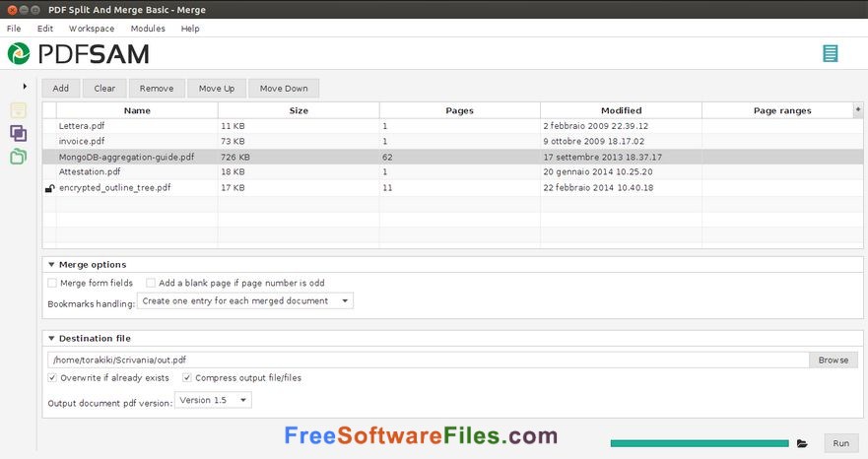Click Page ranges cell for Lettera.pdf
The image size is (868, 459).
click(x=782, y=126)
